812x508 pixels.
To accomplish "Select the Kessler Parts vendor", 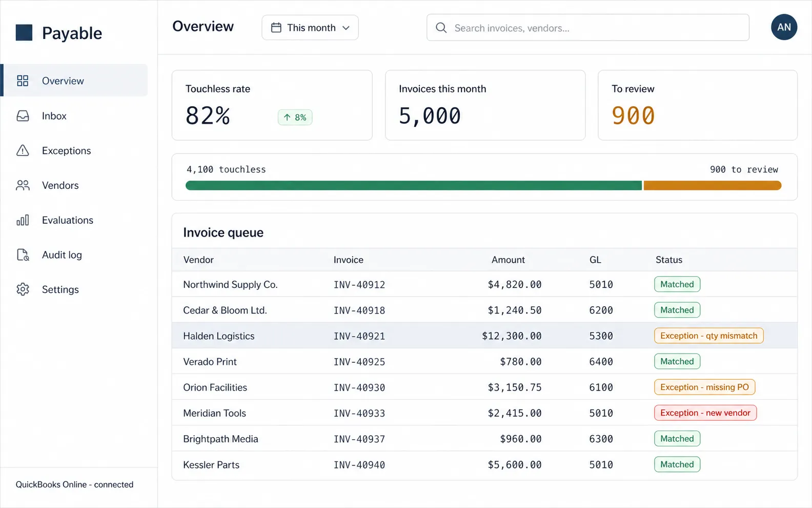I will (211, 464).
